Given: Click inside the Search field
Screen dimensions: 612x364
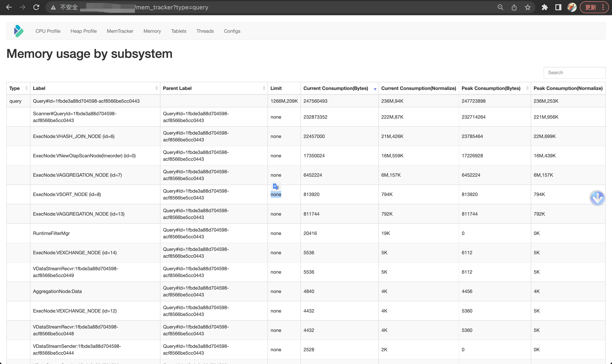Looking at the screenshot, I should [575, 72].
